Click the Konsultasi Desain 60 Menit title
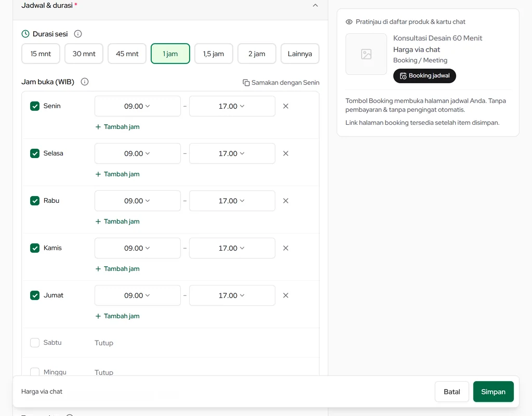 click(437, 38)
